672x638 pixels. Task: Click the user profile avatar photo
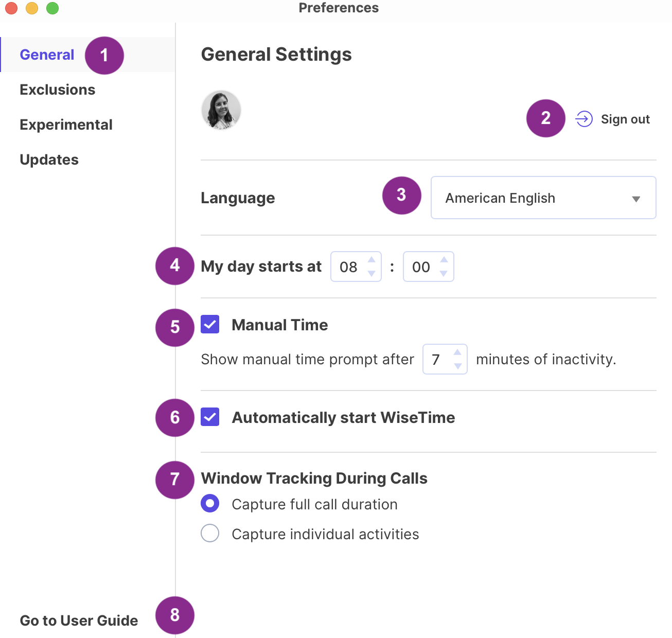coord(221,110)
